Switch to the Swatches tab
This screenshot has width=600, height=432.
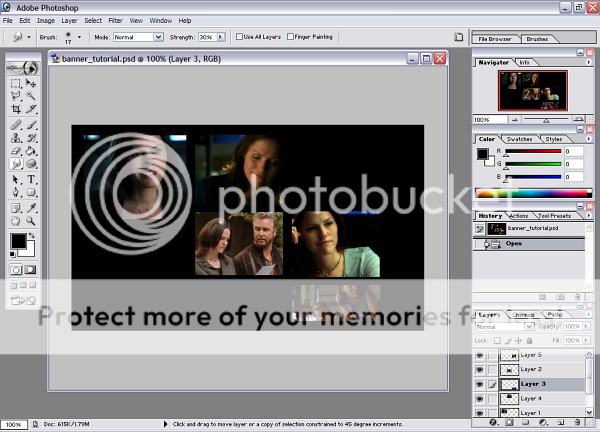[518, 139]
